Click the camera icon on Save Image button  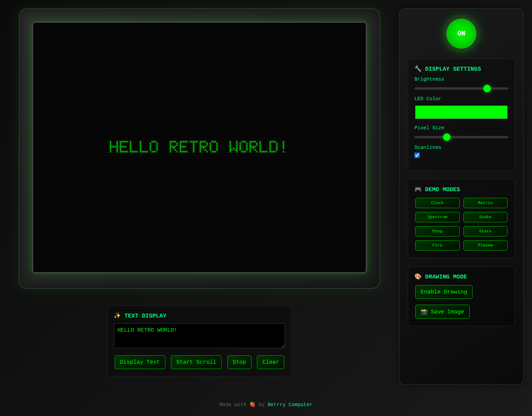tap(425, 312)
